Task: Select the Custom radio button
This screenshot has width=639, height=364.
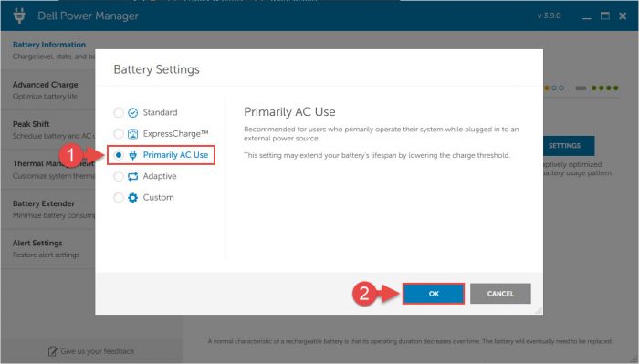Action: pyautogui.click(x=119, y=197)
